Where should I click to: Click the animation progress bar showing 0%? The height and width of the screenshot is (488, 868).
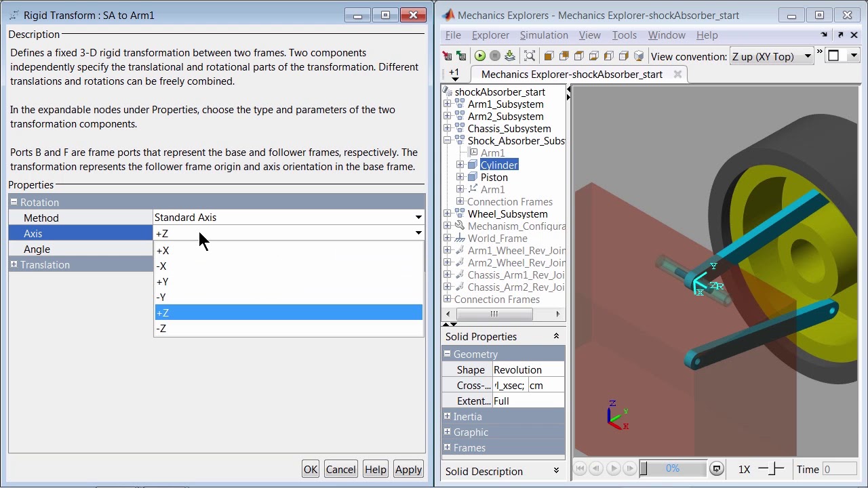[673, 468]
